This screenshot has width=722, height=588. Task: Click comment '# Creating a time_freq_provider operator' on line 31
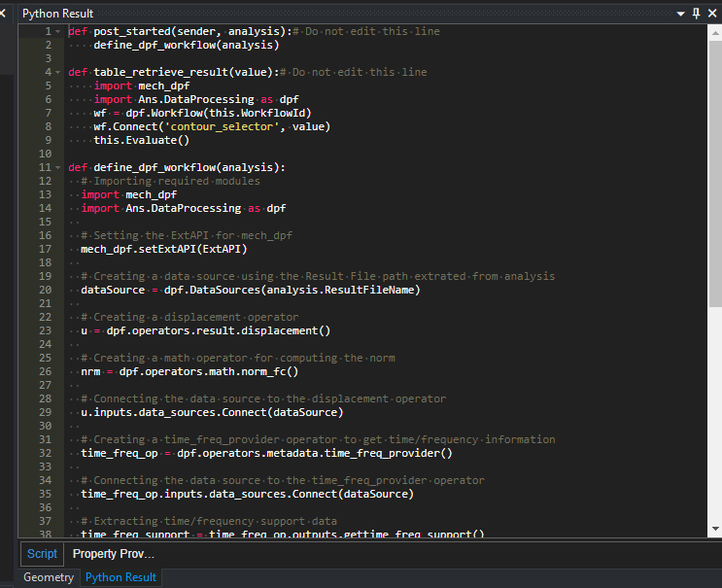click(209, 439)
